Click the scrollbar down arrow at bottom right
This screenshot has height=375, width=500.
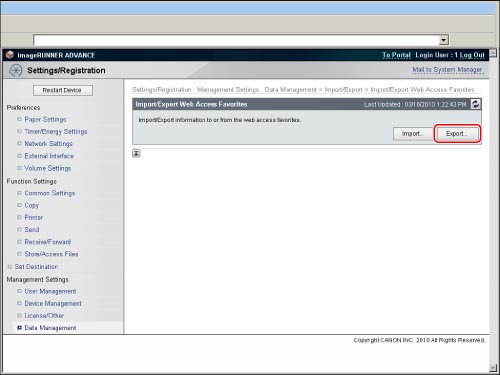pyautogui.click(x=493, y=368)
